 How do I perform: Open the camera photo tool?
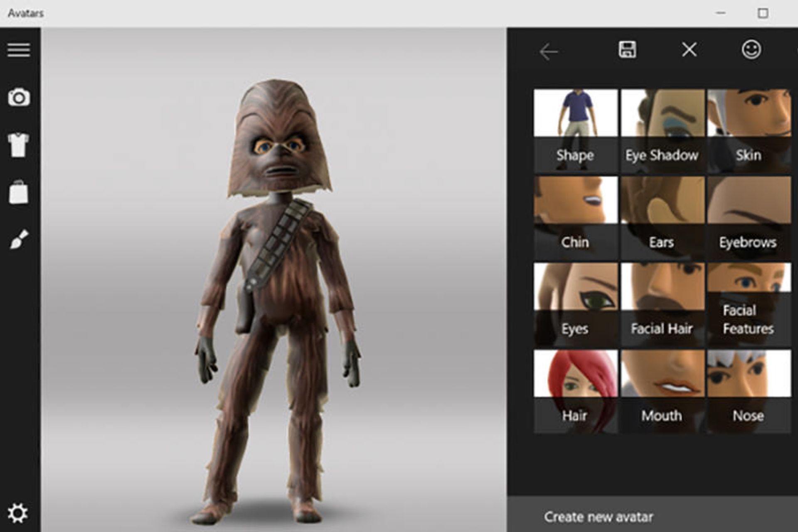click(x=19, y=97)
